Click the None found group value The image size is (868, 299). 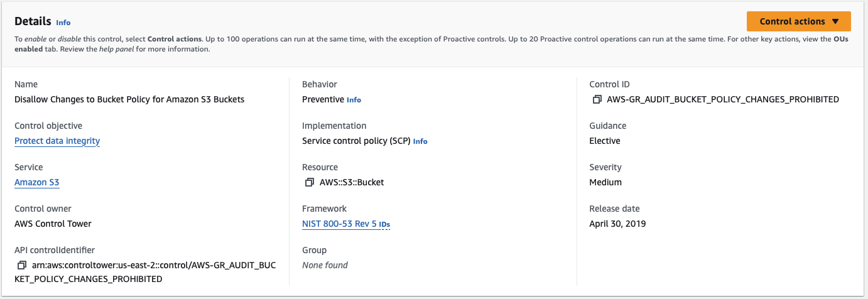click(325, 265)
